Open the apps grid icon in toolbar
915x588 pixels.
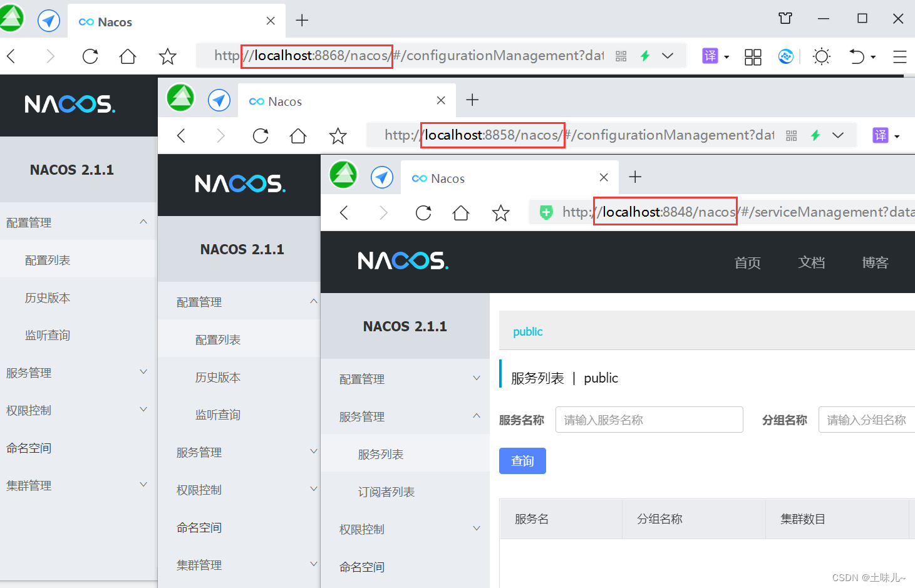click(753, 57)
